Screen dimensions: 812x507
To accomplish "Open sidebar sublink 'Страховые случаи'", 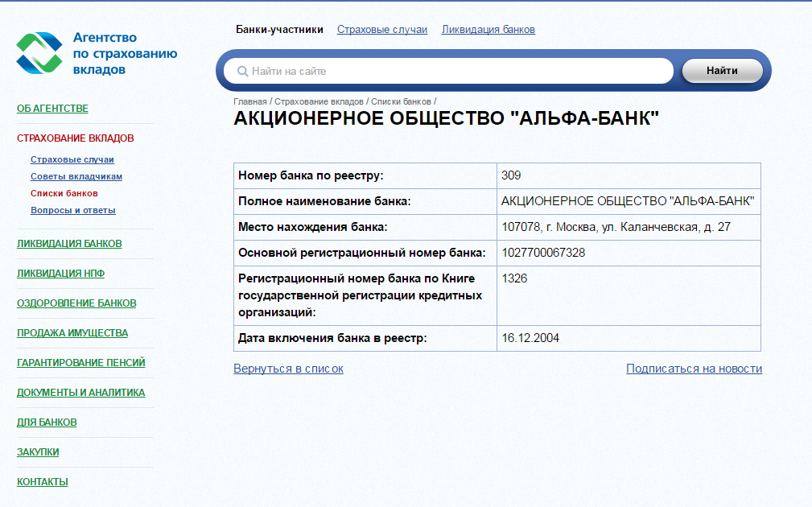I will click(x=72, y=159).
